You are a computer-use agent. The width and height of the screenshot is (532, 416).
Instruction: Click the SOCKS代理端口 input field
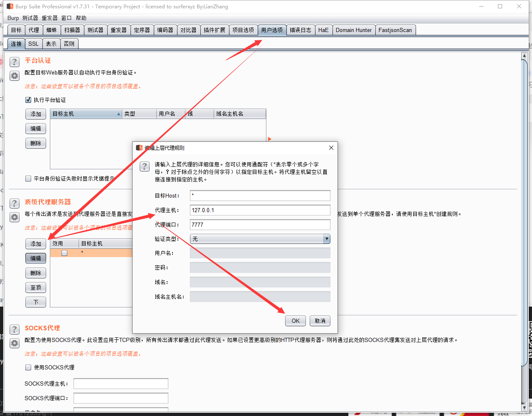point(121,398)
